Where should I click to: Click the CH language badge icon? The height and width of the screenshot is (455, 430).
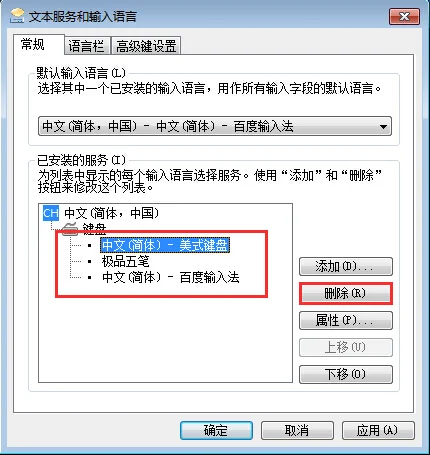(51, 213)
